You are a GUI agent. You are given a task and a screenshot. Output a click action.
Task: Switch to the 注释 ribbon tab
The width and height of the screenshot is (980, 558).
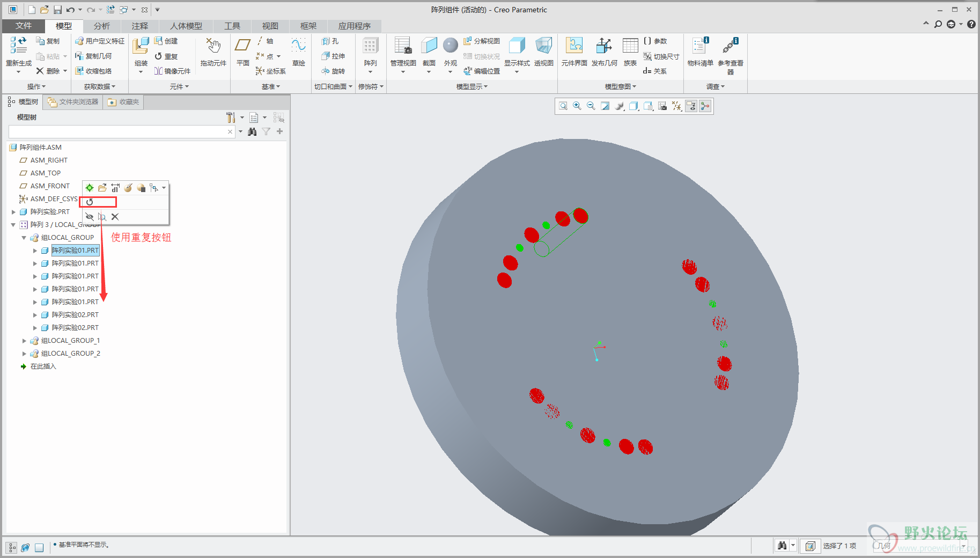point(139,26)
